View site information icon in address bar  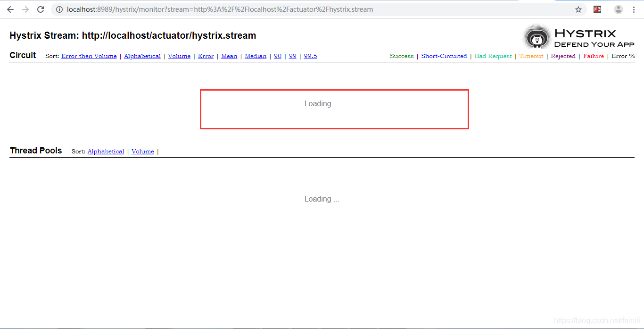pyautogui.click(x=59, y=9)
